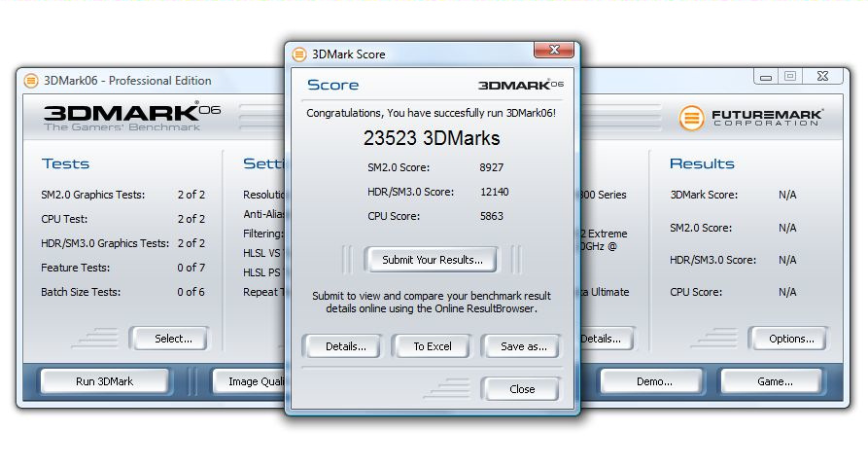
Task: Launch the Demo mode
Action: click(x=653, y=381)
